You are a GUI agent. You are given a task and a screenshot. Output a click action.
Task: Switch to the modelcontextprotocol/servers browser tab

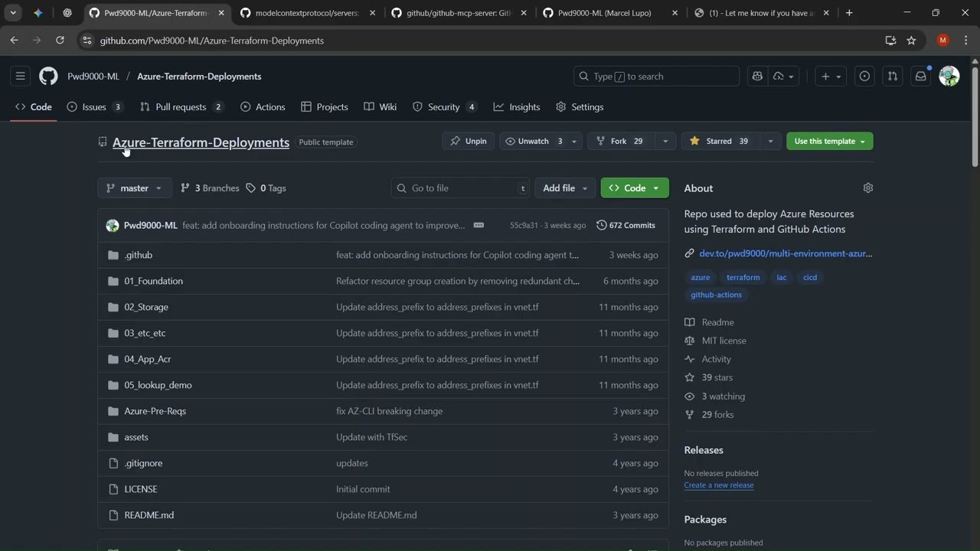click(x=306, y=13)
